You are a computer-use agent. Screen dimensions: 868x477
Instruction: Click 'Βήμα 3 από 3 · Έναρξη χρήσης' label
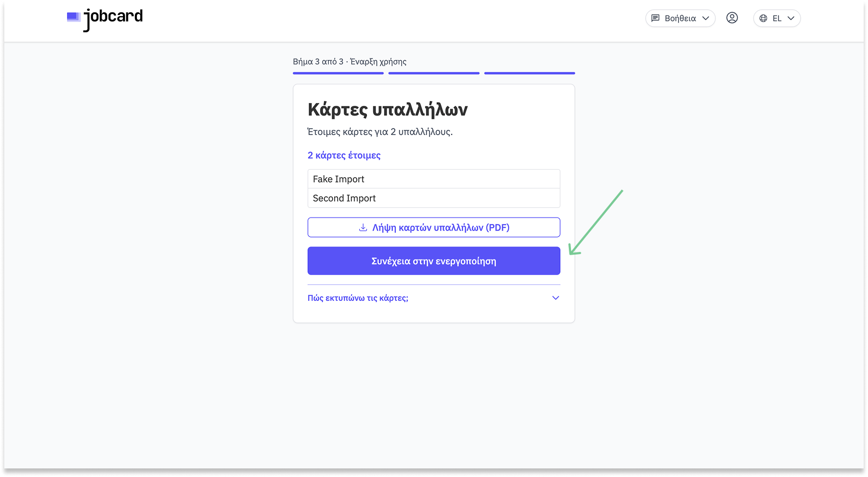(x=350, y=62)
